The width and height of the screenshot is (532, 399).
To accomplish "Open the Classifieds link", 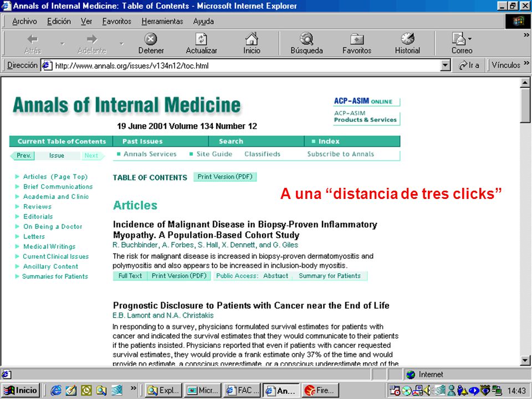I will point(263,154).
